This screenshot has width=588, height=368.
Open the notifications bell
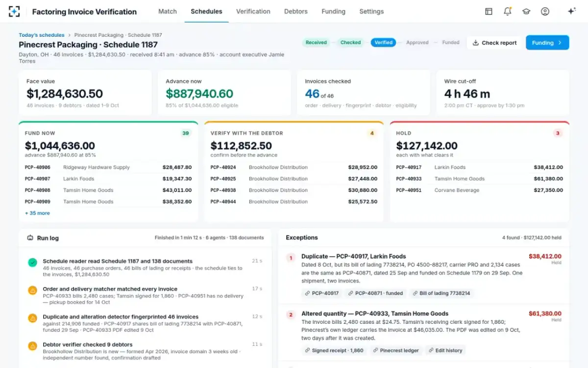coord(508,11)
